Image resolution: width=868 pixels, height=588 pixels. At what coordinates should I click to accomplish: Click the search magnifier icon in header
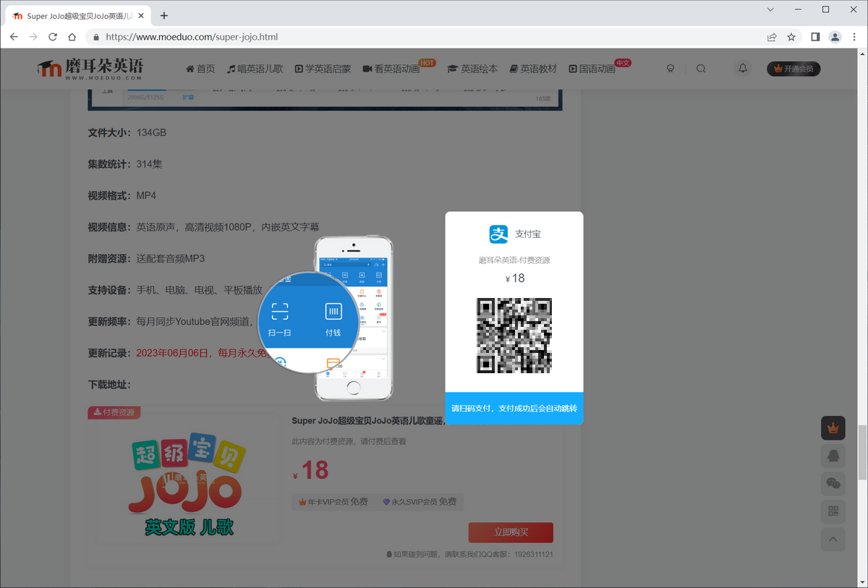coord(701,68)
